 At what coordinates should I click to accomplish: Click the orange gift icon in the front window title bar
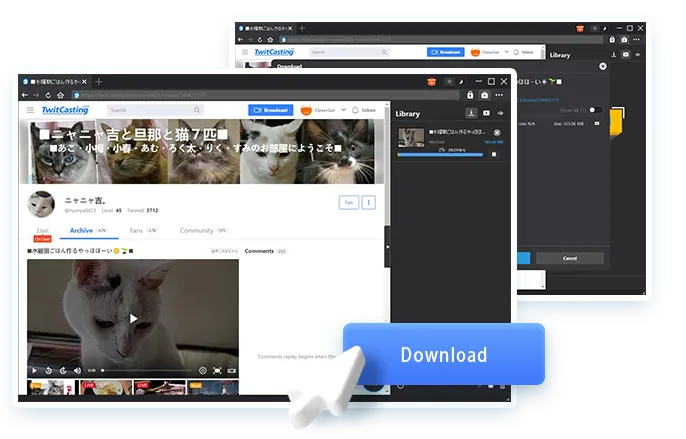(432, 81)
